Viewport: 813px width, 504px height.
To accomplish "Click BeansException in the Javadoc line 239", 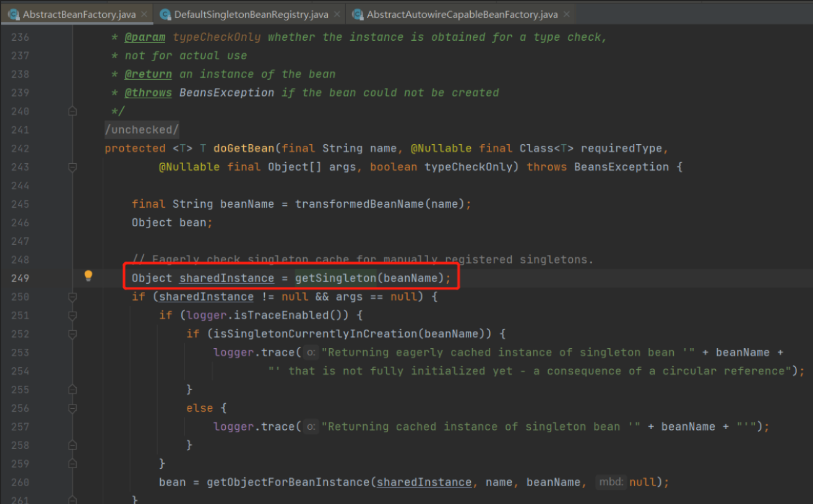I will pos(227,93).
